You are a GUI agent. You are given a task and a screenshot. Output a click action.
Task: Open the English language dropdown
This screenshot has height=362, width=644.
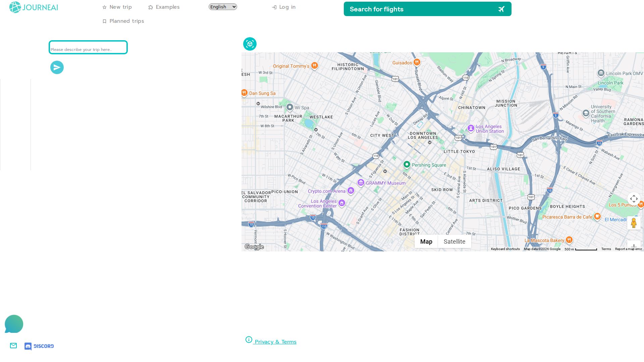[x=223, y=7]
